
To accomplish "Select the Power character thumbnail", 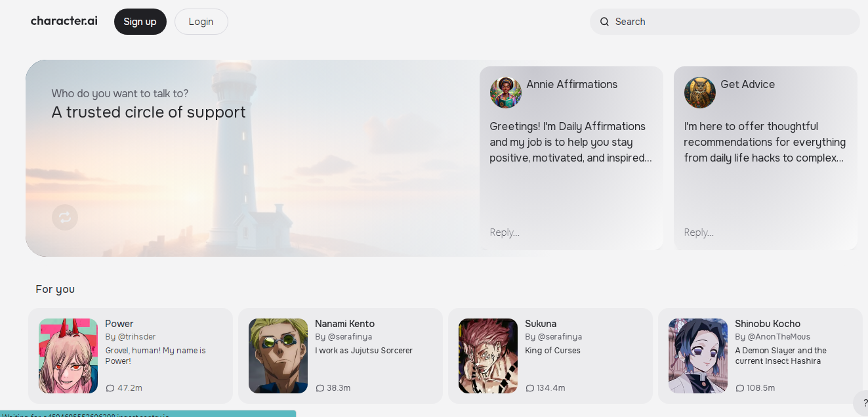I will [68, 356].
